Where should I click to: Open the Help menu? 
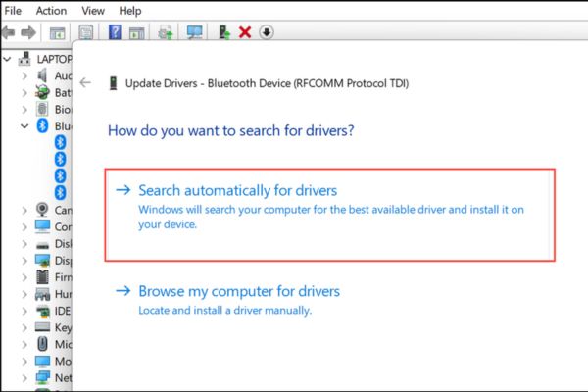pyautogui.click(x=130, y=11)
